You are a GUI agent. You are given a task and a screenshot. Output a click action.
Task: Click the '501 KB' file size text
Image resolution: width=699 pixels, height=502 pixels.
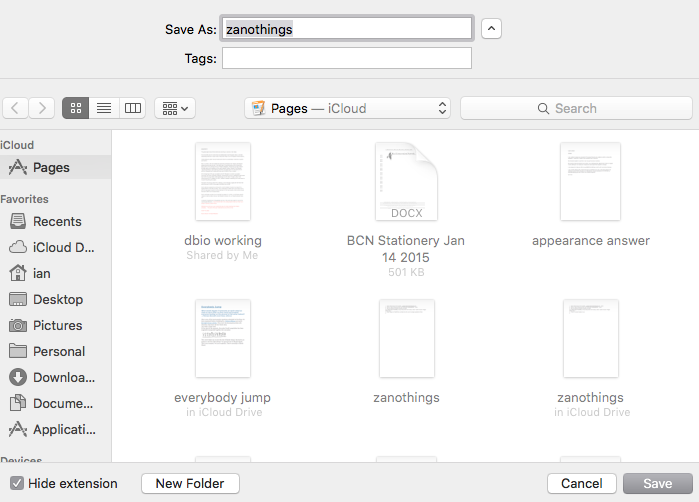[x=406, y=272]
